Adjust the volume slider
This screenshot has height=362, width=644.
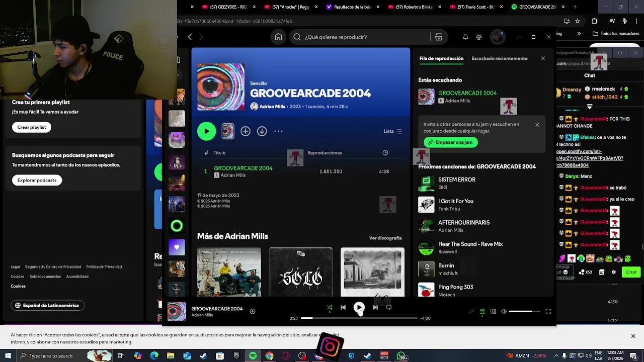coord(524,312)
